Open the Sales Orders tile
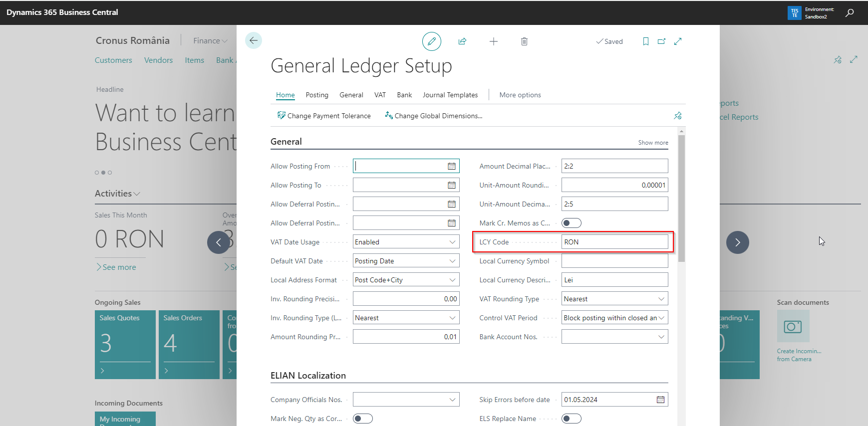This screenshot has height=426, width=868. 189,345
